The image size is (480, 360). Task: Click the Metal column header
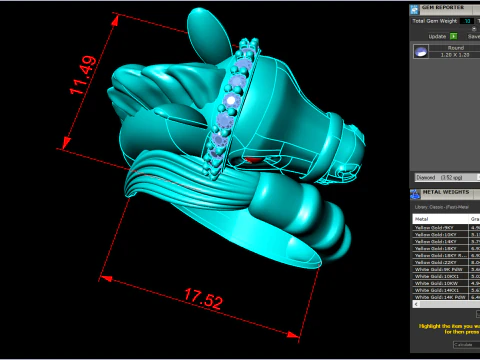tap(440, 219)
